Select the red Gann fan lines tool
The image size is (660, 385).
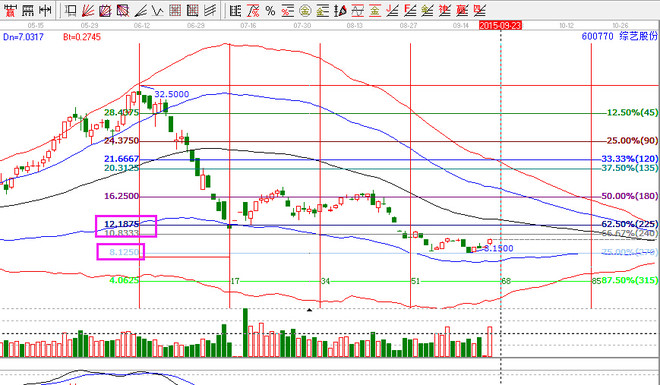[88, 11]
